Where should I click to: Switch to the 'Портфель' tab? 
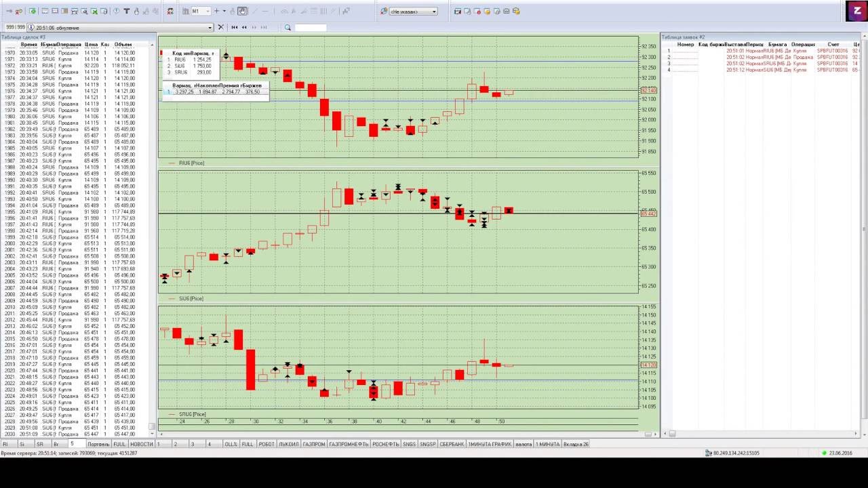coord(98,444)
